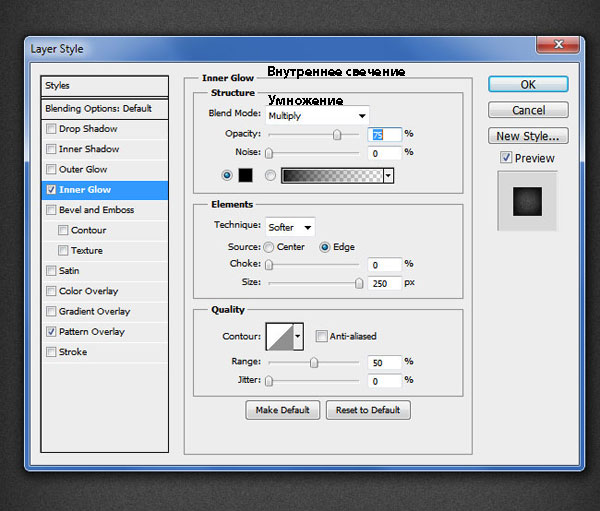Select the solid color radio button

(227, 175)
